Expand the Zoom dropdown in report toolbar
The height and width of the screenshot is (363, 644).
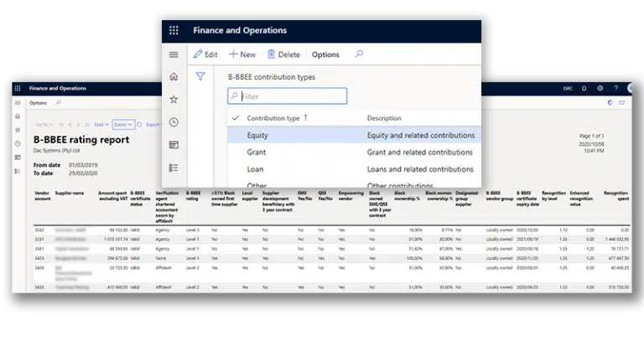(123, 124)
